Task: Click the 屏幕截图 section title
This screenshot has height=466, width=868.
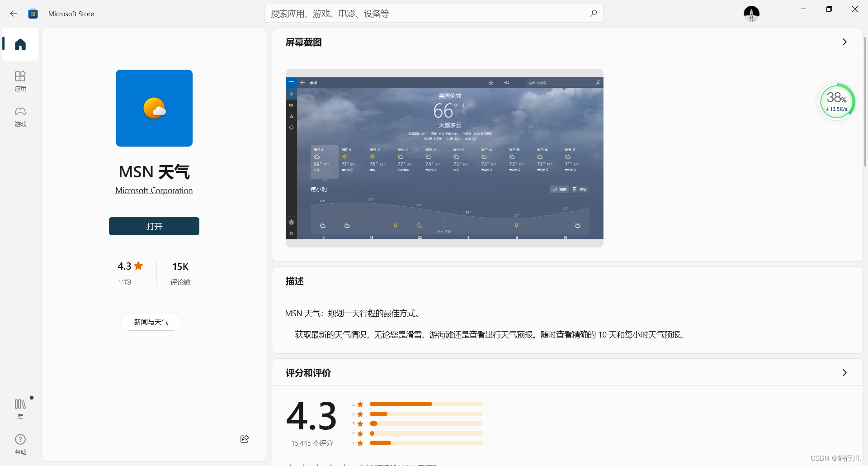Action: coord(304,42)
